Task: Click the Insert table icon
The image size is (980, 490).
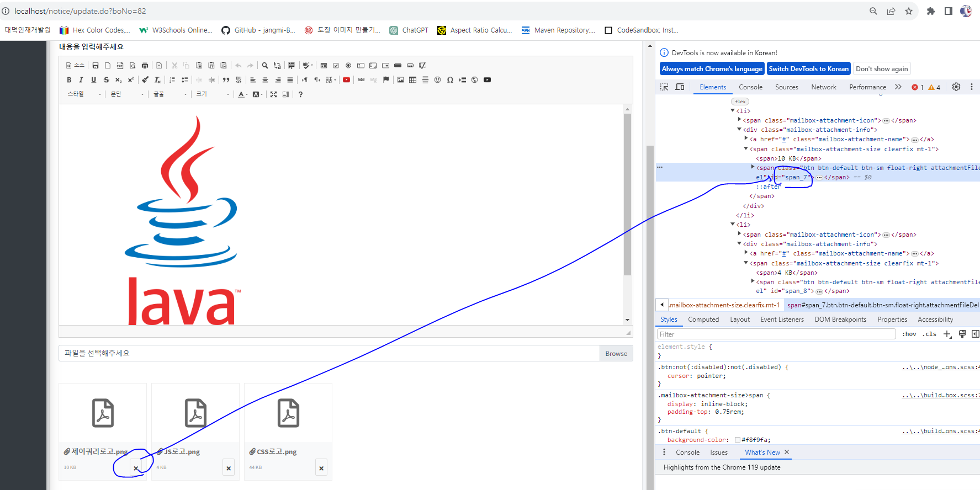Action: click(412, 80)
